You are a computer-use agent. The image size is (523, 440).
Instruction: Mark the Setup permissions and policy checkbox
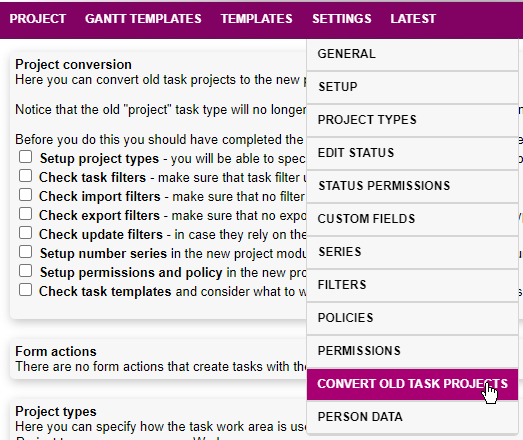pos(25,271)
